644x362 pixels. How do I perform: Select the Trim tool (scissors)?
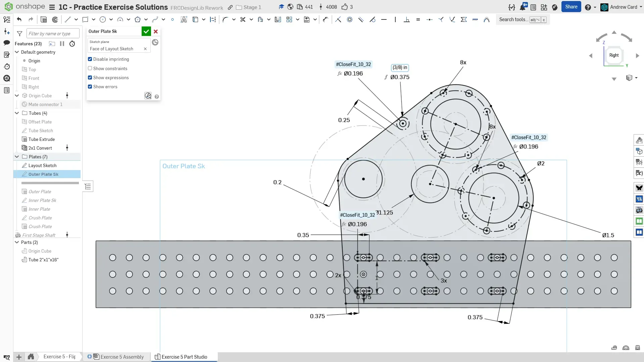tap(243, 19)
